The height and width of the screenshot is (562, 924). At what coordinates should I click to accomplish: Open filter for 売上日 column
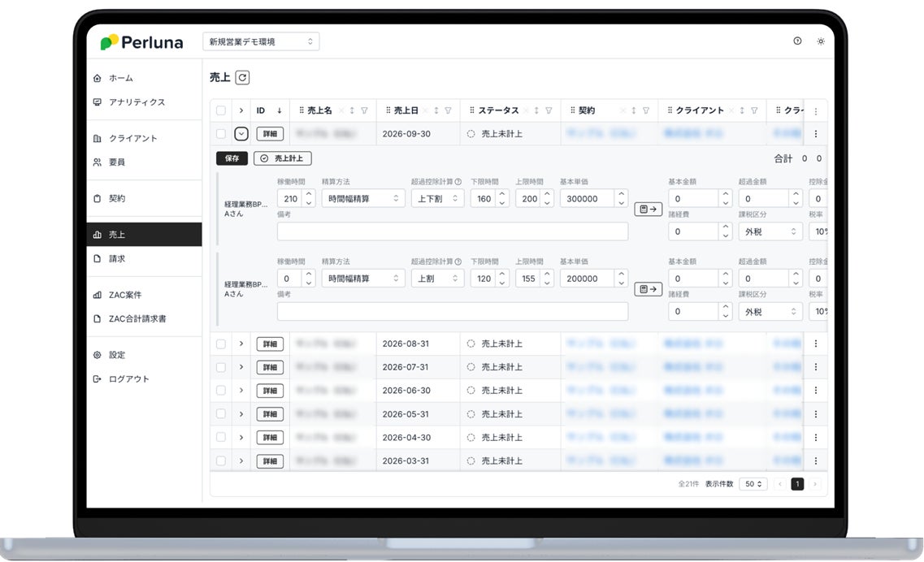[x=448, y=110]
